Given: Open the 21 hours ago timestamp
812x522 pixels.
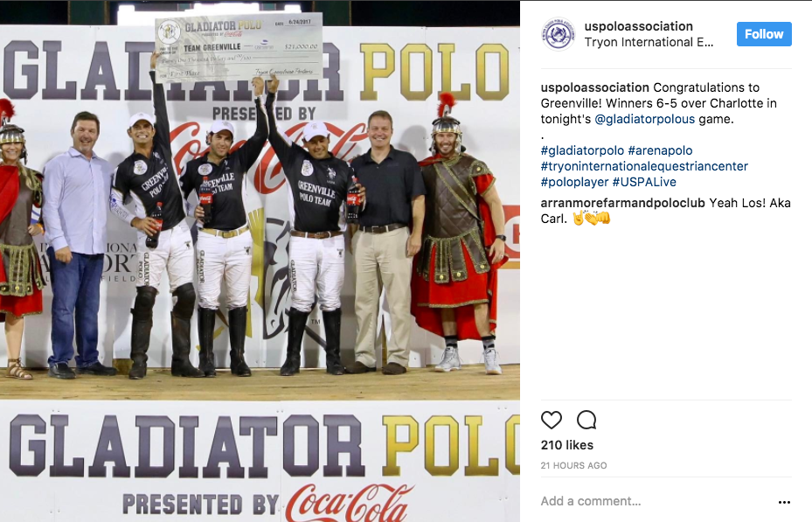Looking at the screenshot, I should pyautogui.click(x=573, y=465).
